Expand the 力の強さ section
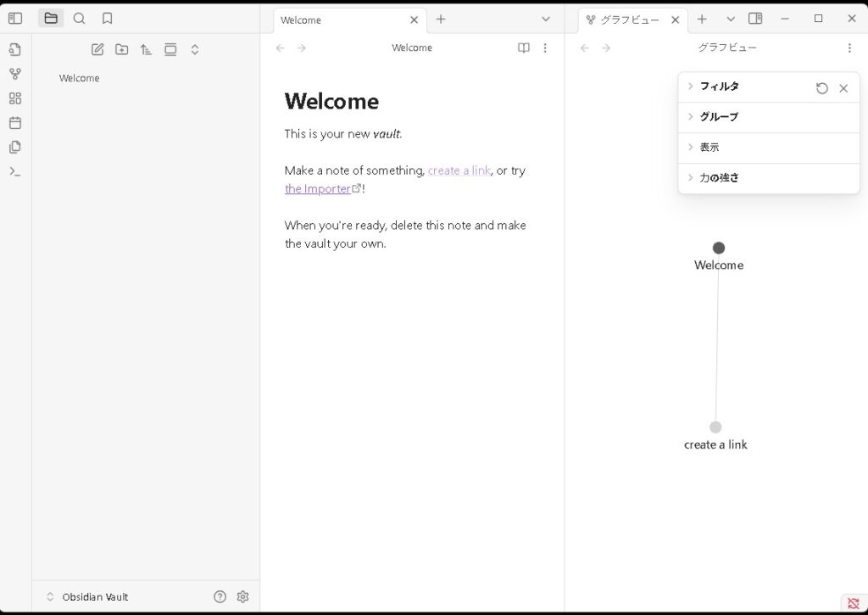The height and width of the screenshot is (615, 868). pyautogui.click(x=719, y=178)
